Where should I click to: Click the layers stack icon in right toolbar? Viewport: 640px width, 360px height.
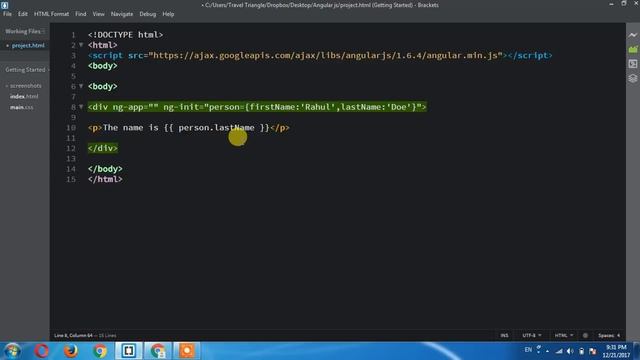(x=633, y=78)
